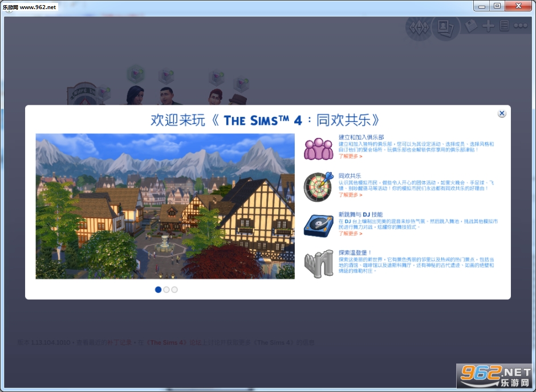Open '了解更多' link under 新跳舞与 DJ 技能
Image resolution: width=536 pixels, height=392 pixels.
pos(350,233)
